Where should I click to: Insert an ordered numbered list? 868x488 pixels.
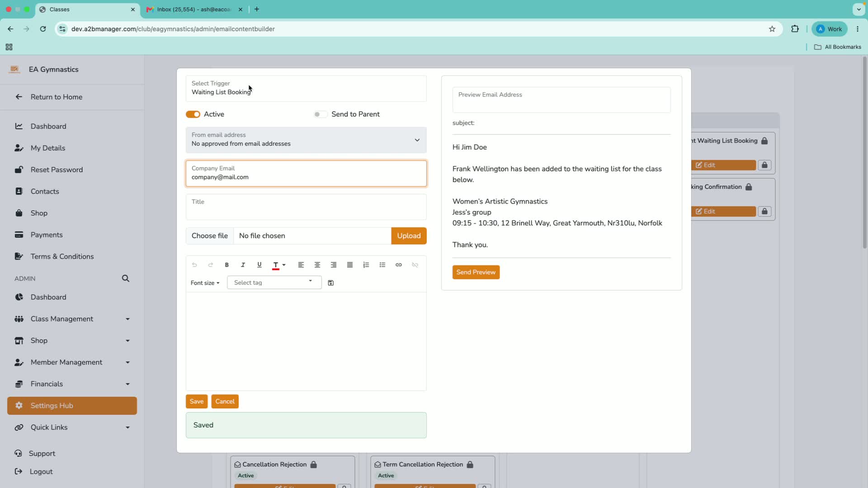(366, 265)
